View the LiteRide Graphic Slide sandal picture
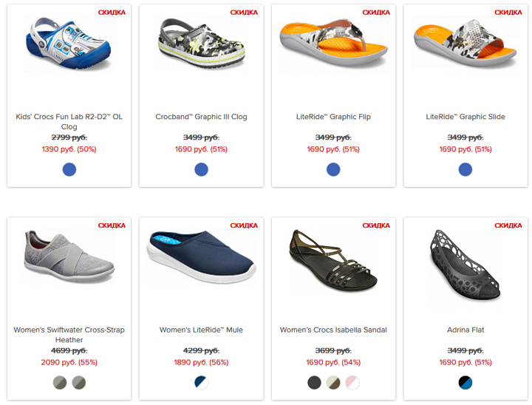Screen dimensions: 532x405 point(465,42)
